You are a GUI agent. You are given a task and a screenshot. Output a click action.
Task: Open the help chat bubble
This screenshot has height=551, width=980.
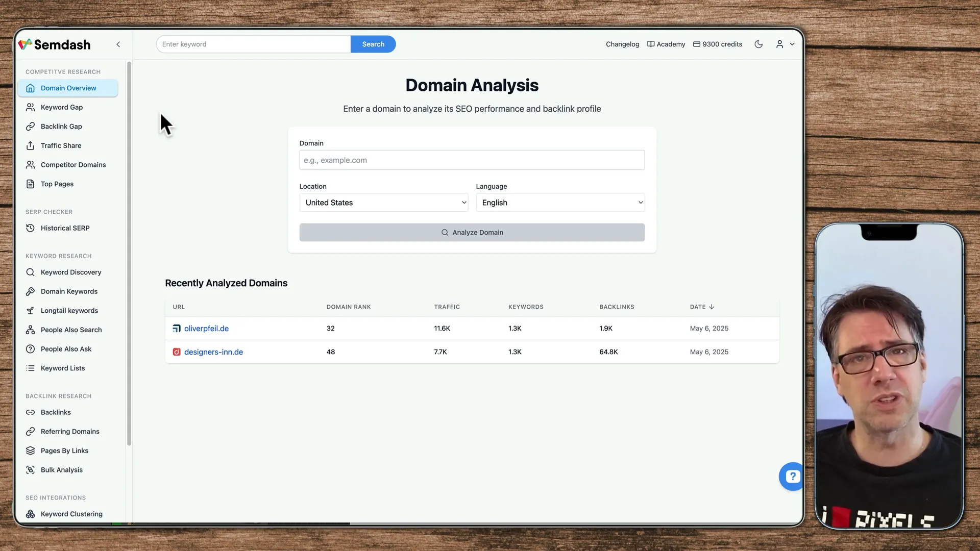pos(792,476)
